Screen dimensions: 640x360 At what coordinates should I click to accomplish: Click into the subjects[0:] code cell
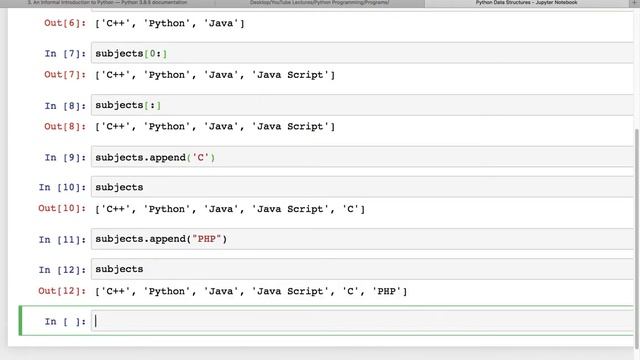point(362,53)
